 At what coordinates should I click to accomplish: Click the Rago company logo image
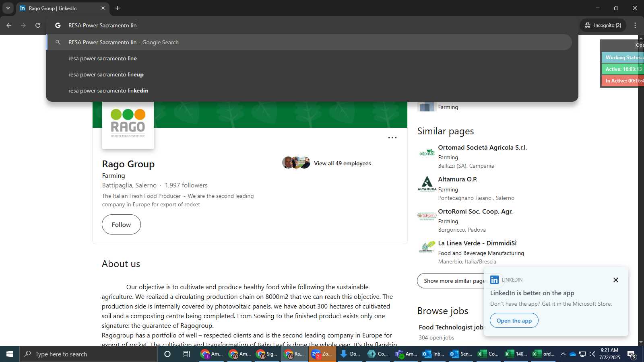128,125
